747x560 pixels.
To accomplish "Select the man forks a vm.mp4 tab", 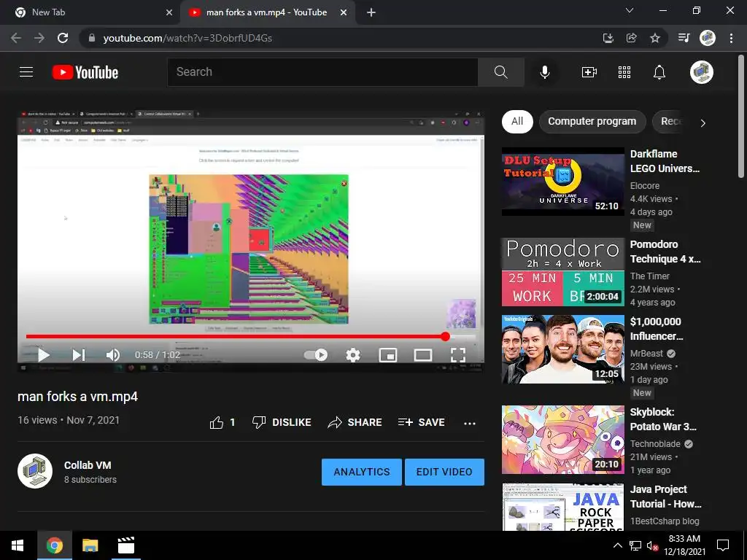I will [267, 12].
